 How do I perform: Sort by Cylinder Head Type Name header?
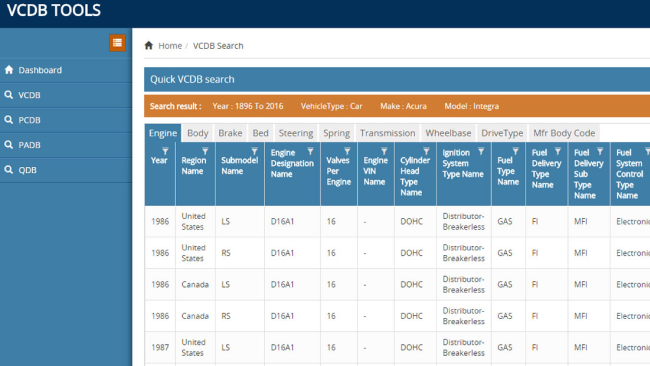tap(415, 177)
